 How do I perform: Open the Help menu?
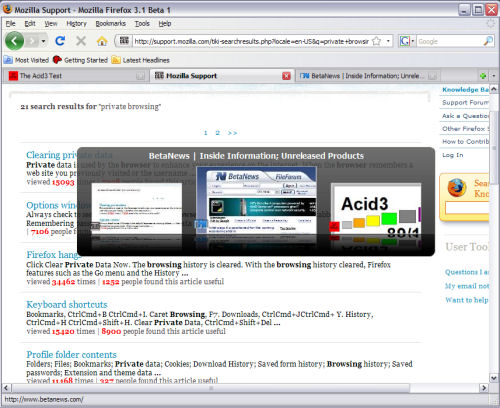coord(165,24)
